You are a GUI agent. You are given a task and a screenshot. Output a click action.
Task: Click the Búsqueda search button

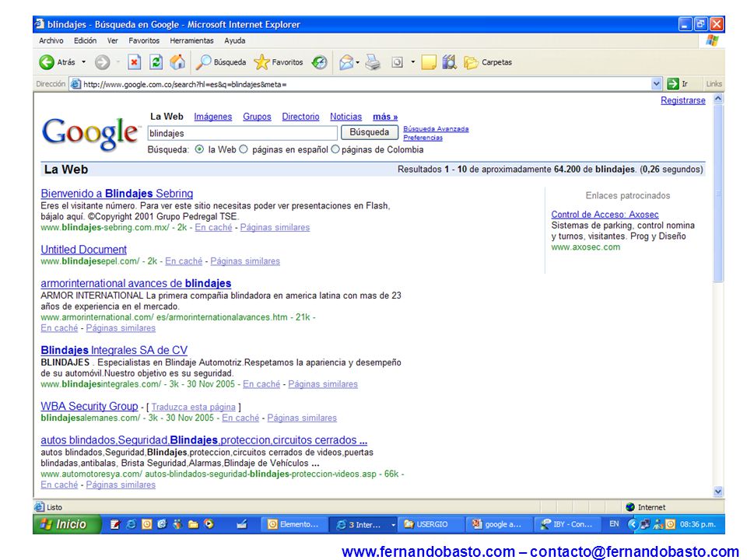(369, 132)
